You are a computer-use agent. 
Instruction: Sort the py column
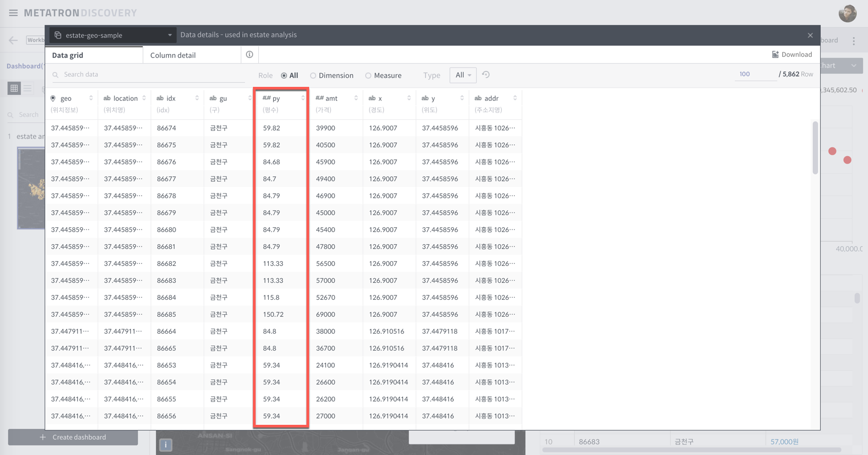tap(303, 98)
